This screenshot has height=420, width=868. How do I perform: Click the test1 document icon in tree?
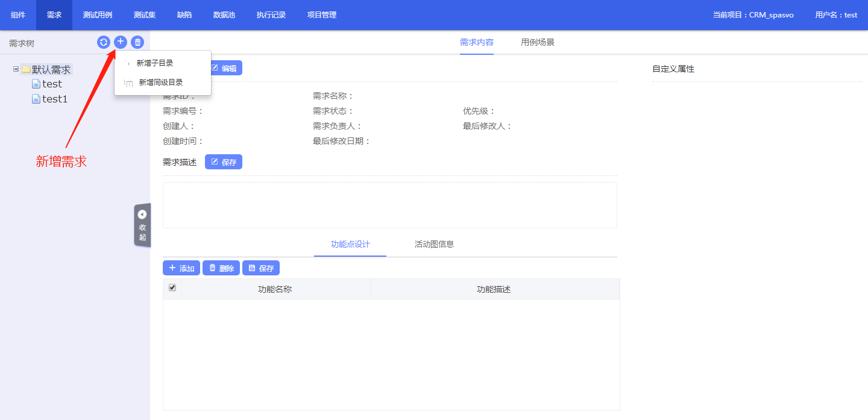[36, 99]
